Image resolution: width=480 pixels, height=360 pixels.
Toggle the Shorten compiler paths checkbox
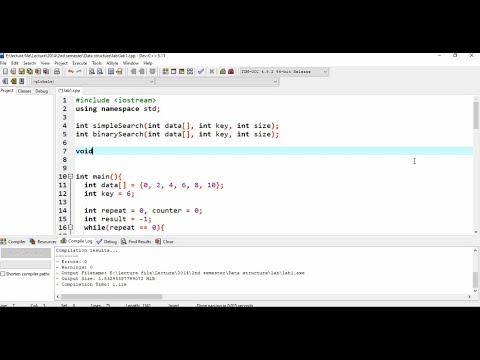coord(3,274)
